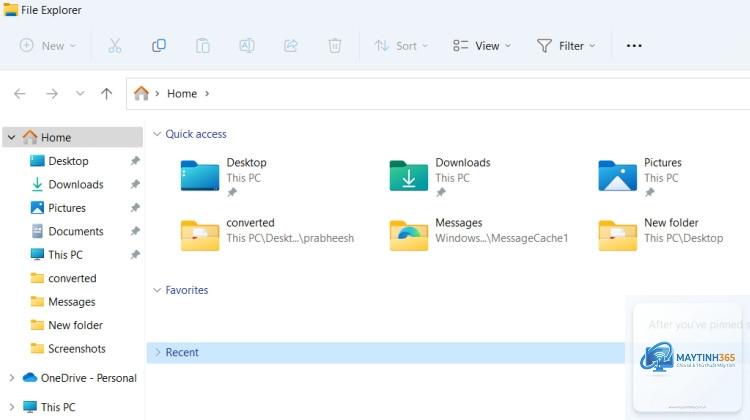Click the Share icon in toolbar

[x=291, y=46]
